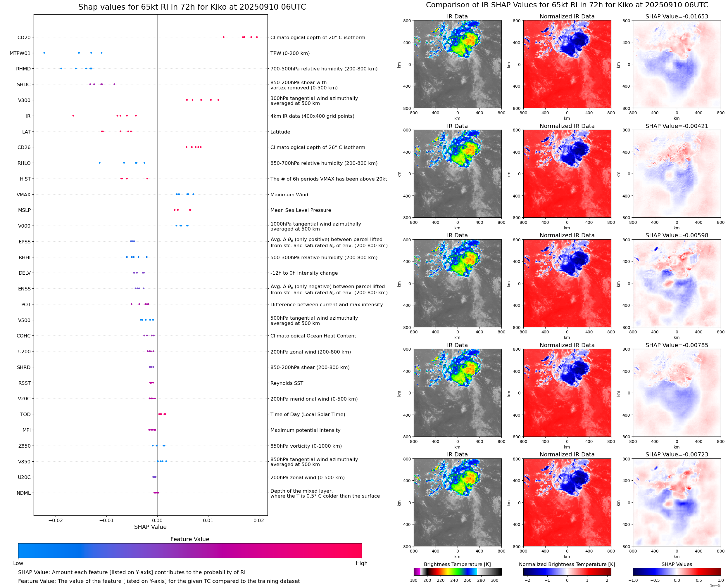Click the Maximum Wind description text
The height and width of the screenshot is (587, 728).
[x=289, y=195]
